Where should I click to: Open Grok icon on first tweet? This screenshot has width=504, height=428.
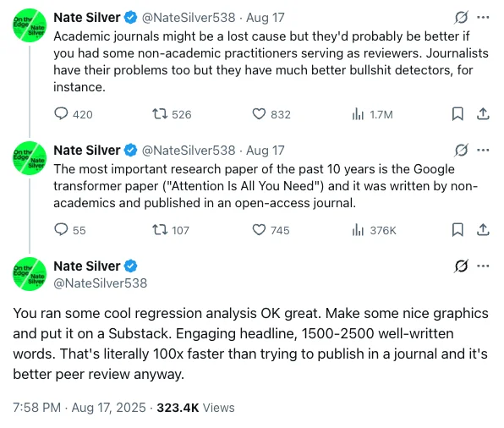pyautogui.click(x=461, y=18)
